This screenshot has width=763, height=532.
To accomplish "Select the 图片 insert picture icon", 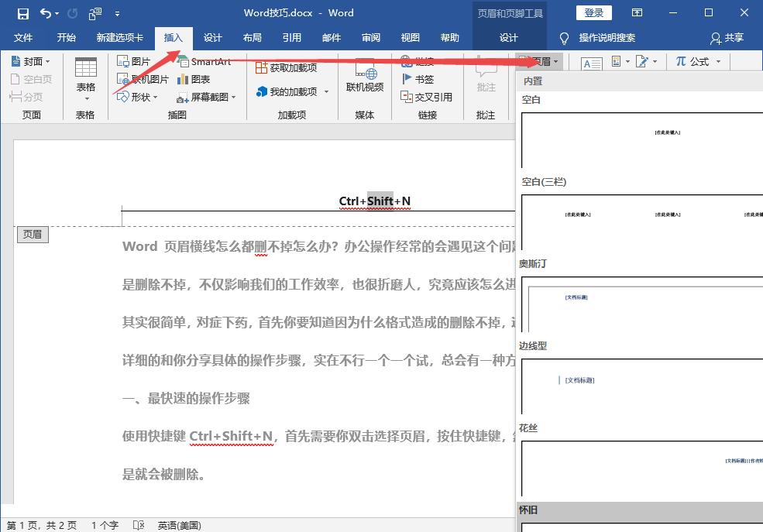I will pyautogui.click(x=132, y=62).
